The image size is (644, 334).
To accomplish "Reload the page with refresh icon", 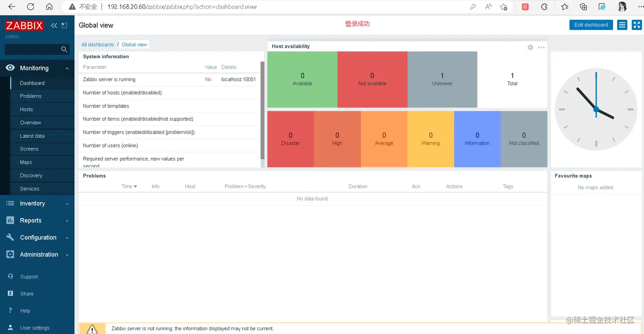I will (x=31, y=7).
